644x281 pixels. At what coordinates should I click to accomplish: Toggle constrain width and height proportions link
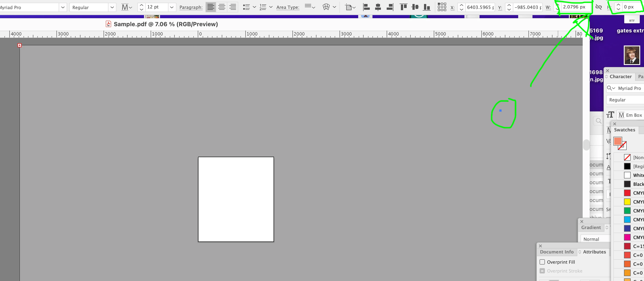click(598, 7)
